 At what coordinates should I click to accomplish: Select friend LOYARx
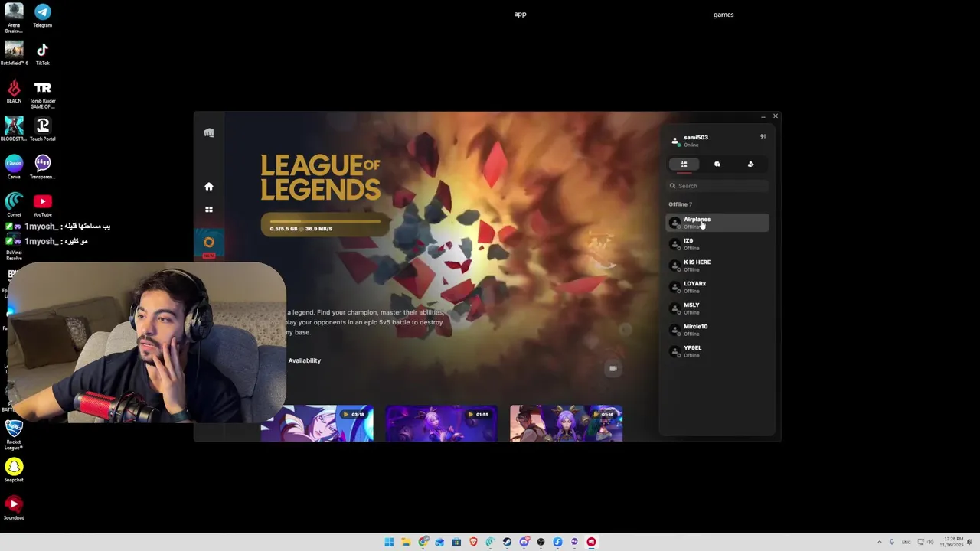coord(717,287)
